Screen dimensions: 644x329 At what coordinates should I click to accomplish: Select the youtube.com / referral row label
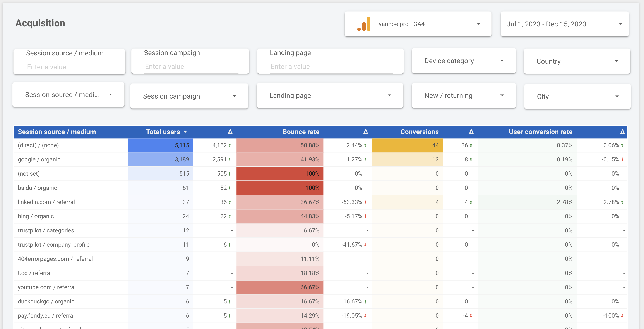point(46,287)
